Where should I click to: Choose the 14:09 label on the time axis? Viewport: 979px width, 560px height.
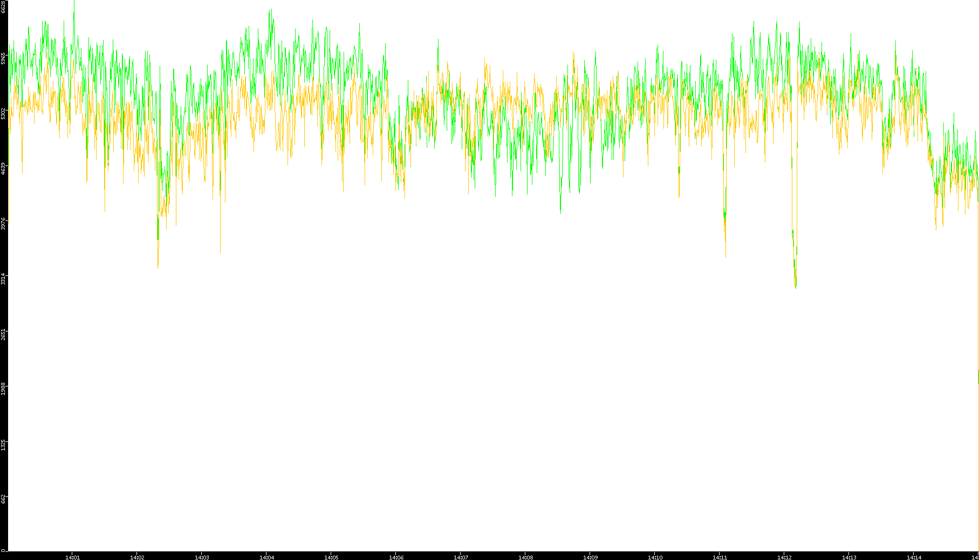590,557
